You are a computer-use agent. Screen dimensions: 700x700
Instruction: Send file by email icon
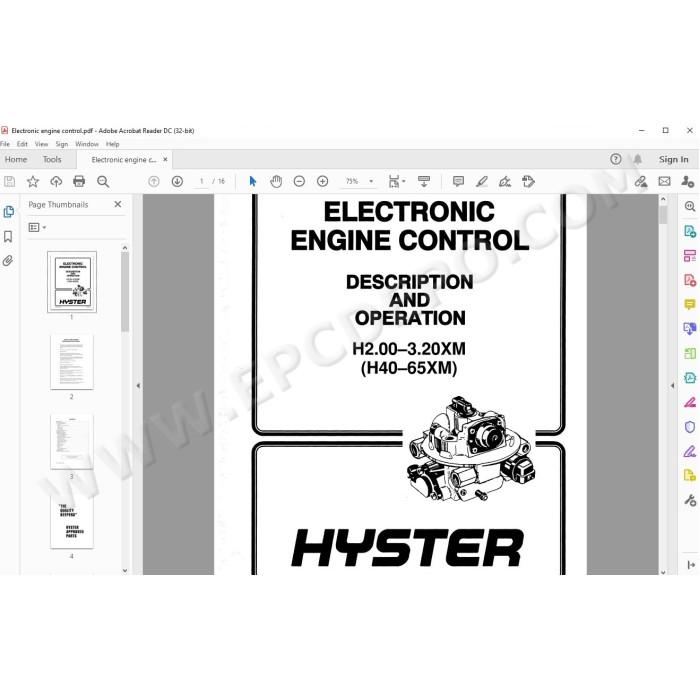[x=664, y=181]
